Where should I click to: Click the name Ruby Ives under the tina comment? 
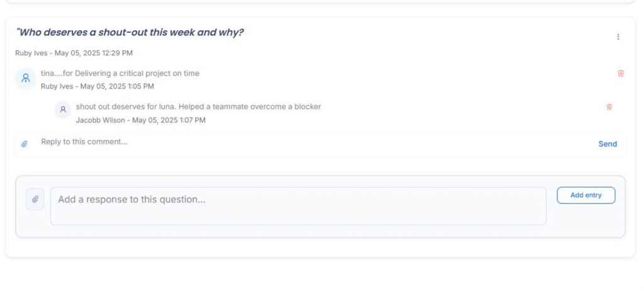57,87
